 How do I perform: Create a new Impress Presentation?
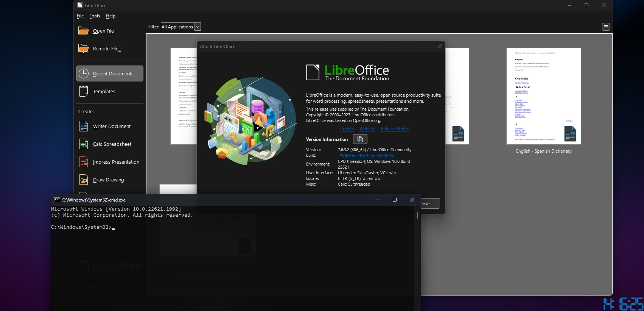[116, 162]
